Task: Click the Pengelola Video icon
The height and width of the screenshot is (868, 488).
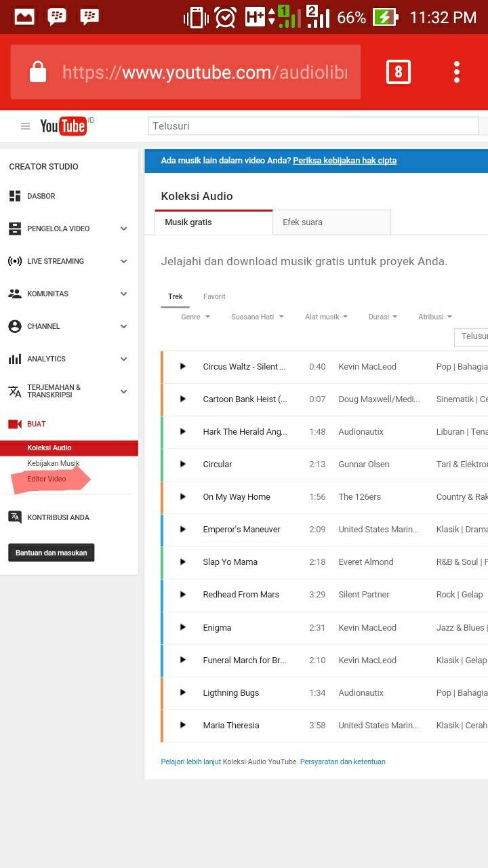Action: 15,229
